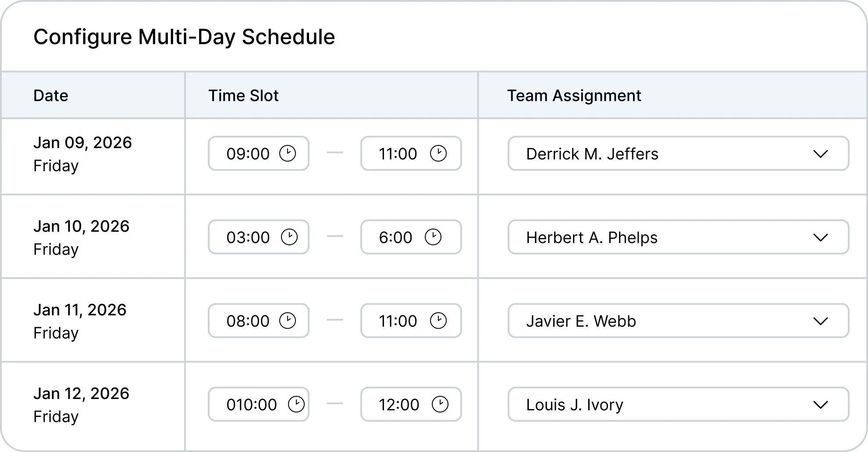Click the Configure Multi-Day Schedule title
Image resolution: width=868 pixels, height=452 pixels.
click(x=184, y=37)
